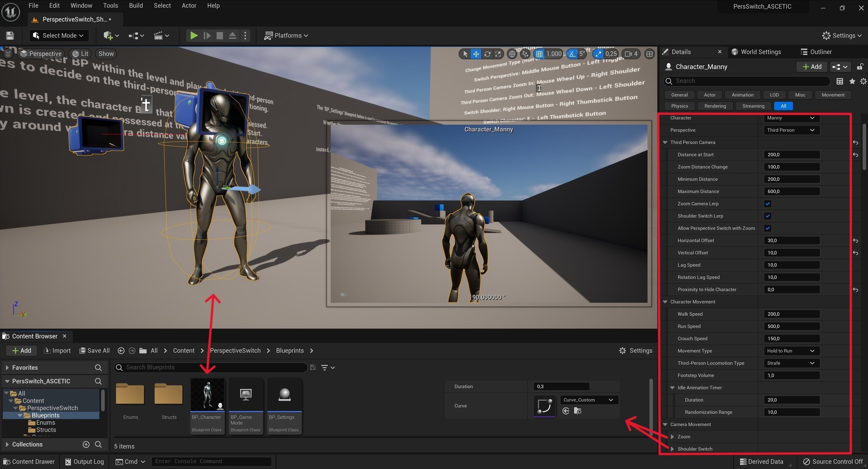Toggle the Shoulder Switch Lerp checkbox
Viewport: 868px width, 469px height.
click(x=768, y=216)
